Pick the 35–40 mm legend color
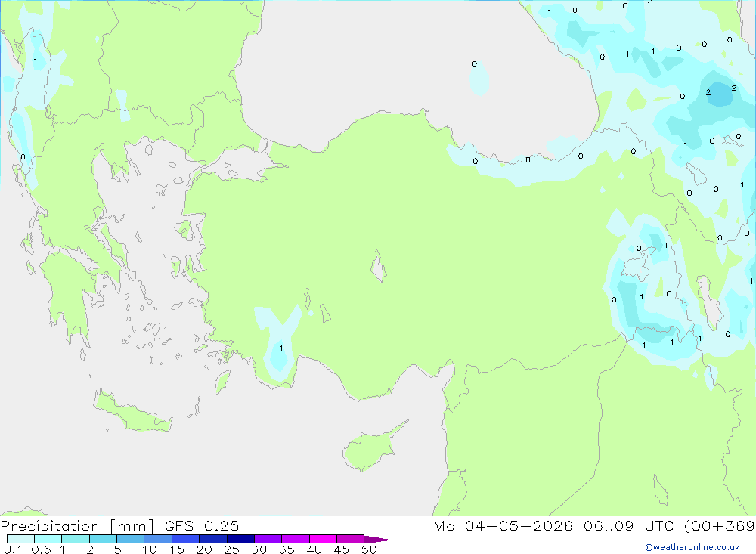The width and height of the screenshot is (756, 554). click(x=296, y=539)
